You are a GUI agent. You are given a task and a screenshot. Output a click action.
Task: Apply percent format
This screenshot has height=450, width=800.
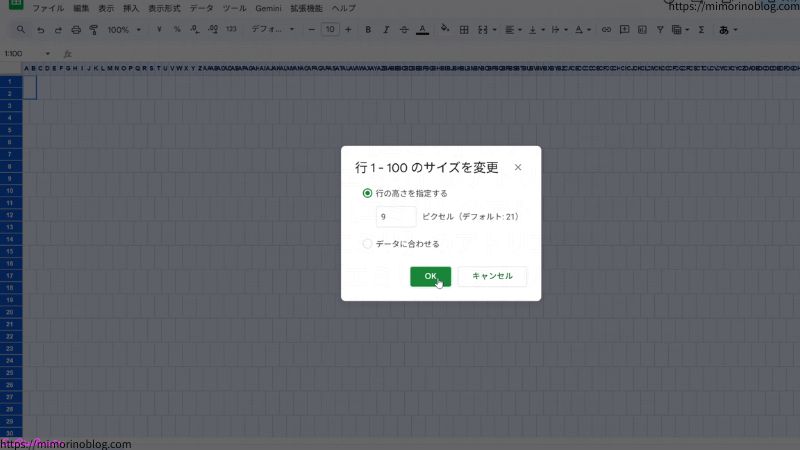(x=177, y=30)
